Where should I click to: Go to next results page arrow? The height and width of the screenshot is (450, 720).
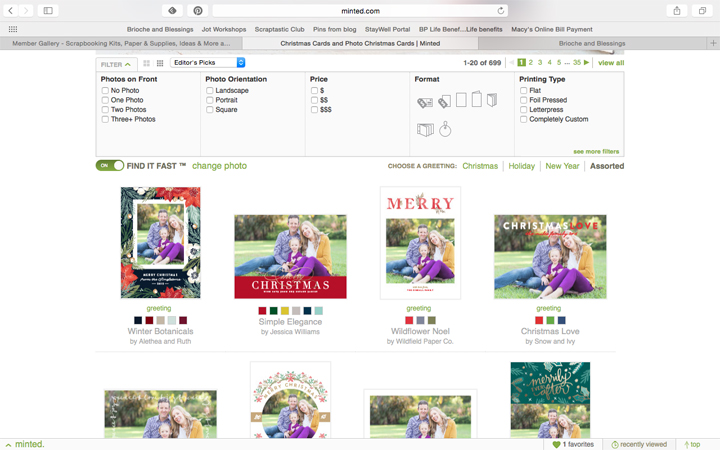586,62
